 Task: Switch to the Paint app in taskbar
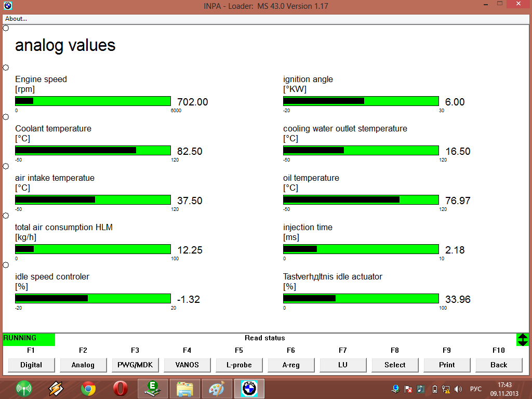tap(217, 388)
